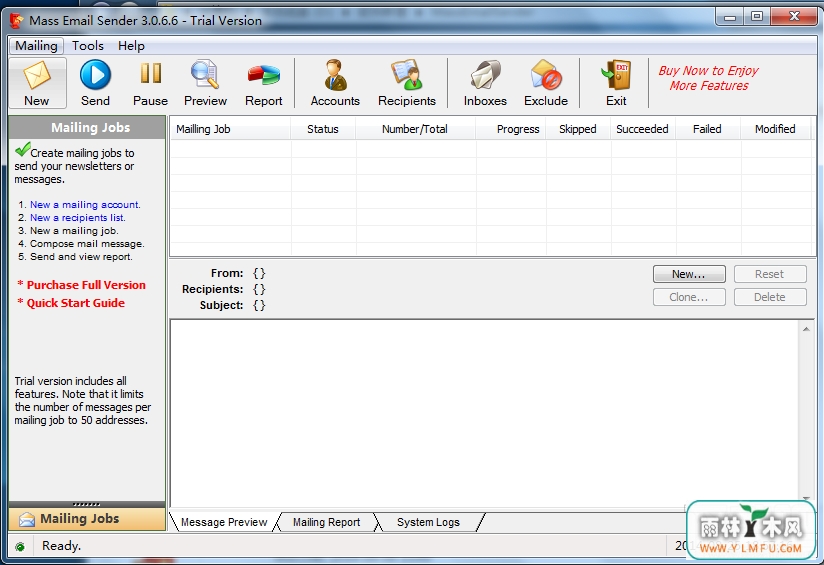Screen dimensions: 824x565
Task: Minimize the Mass Email Sender window
Action: pyautogui.click(x=729, y=17)
